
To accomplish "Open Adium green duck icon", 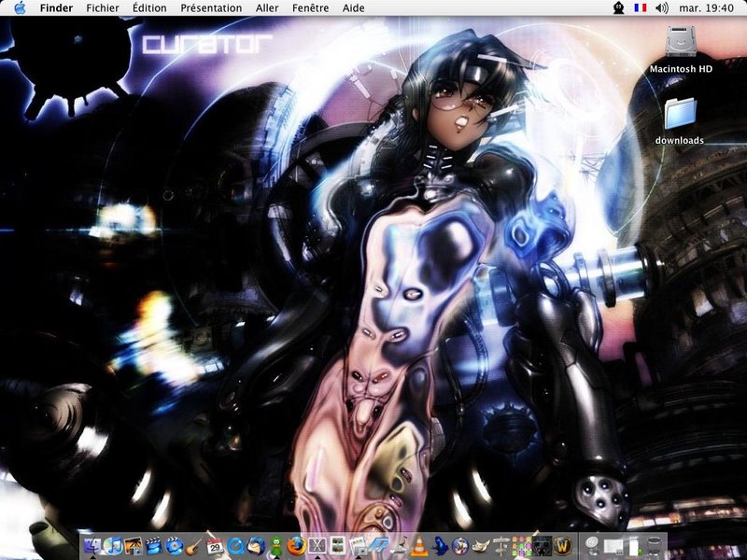I will tap(276, 546).
